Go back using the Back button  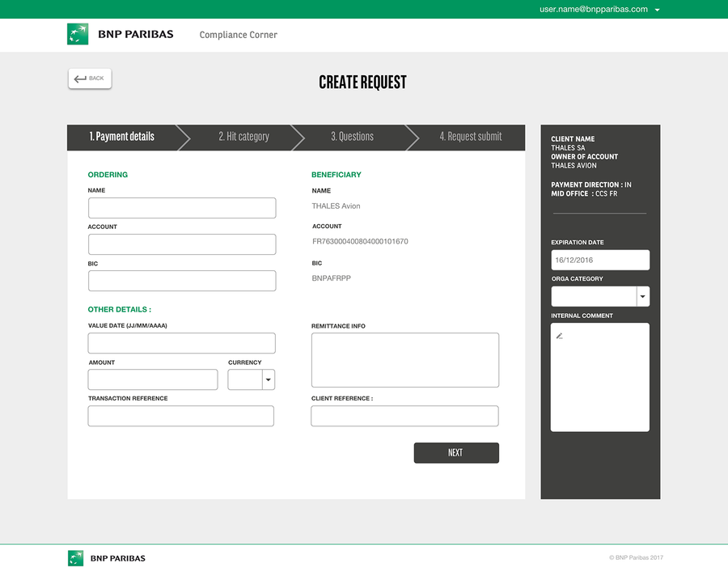pyautogui.click(x=90, y=78)
